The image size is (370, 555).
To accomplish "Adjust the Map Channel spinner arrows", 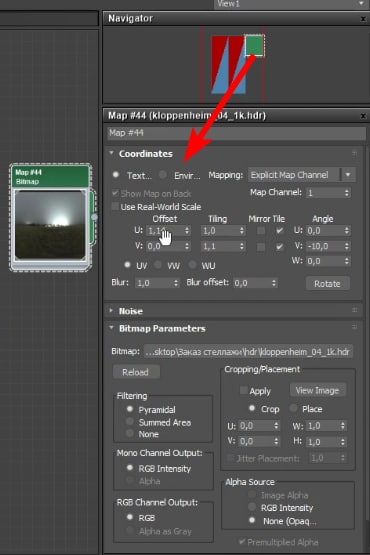I will 347,193.
